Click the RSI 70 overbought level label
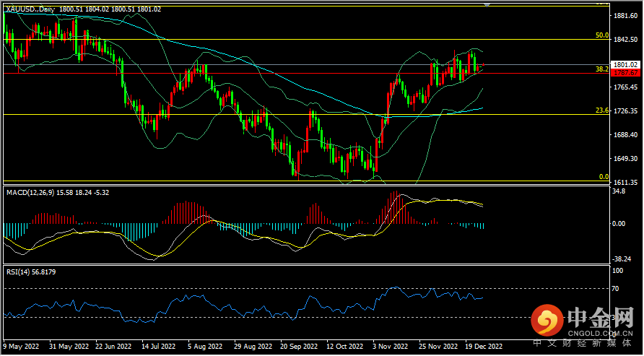The width and height of the screenshot is (644, 356). click(616, 289)
